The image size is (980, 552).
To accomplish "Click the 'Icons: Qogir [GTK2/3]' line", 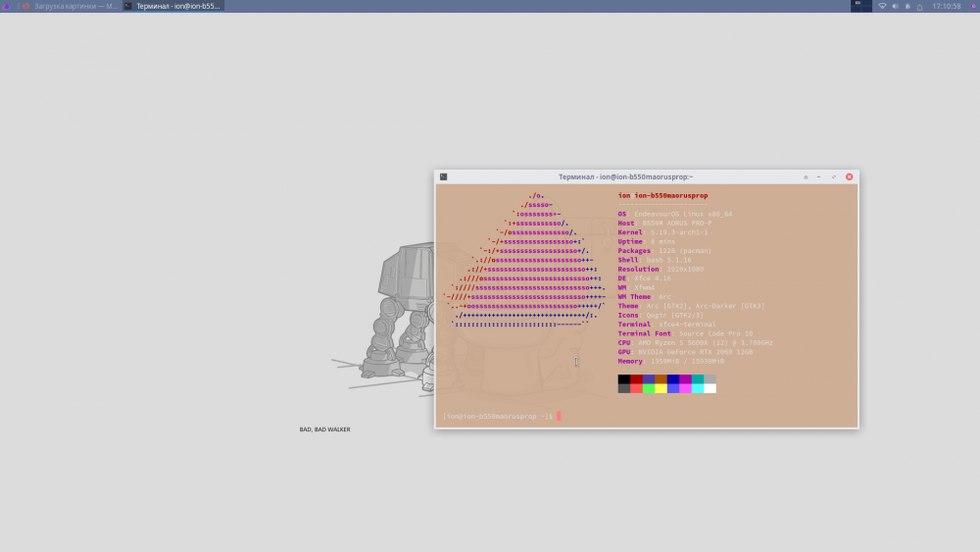I will click(x=661, y=315).
